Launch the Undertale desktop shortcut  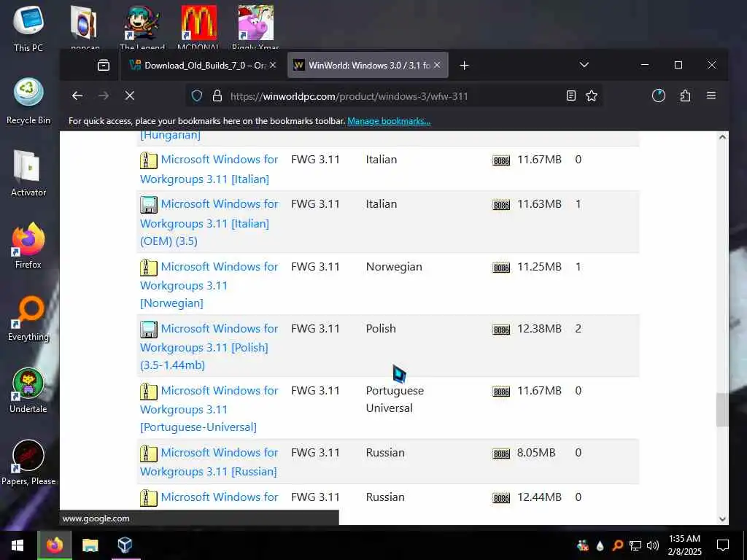click(28, 391)
